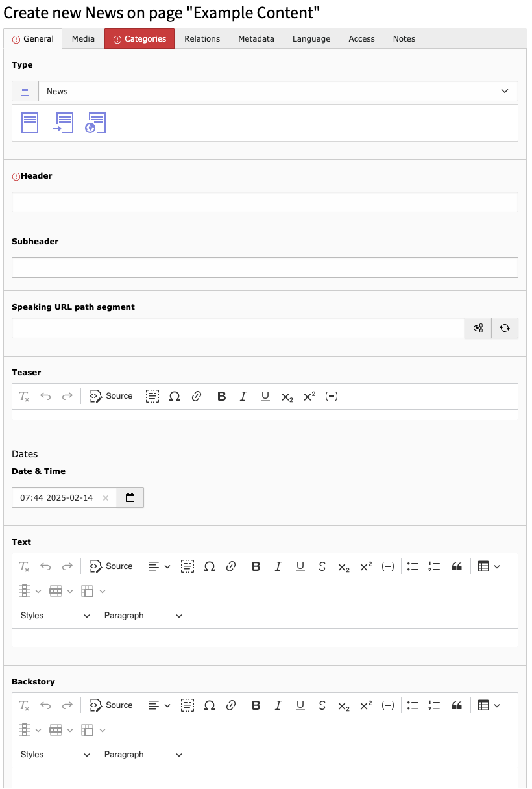Select the external link news type icon
532x789 pixels.
pos(95,123)
